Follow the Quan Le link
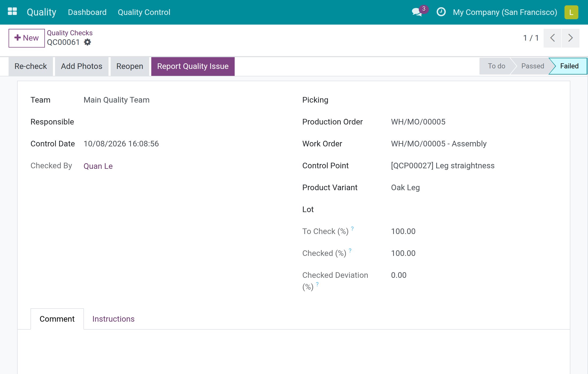This screenshot has width=588, height=374. (98, 166)
